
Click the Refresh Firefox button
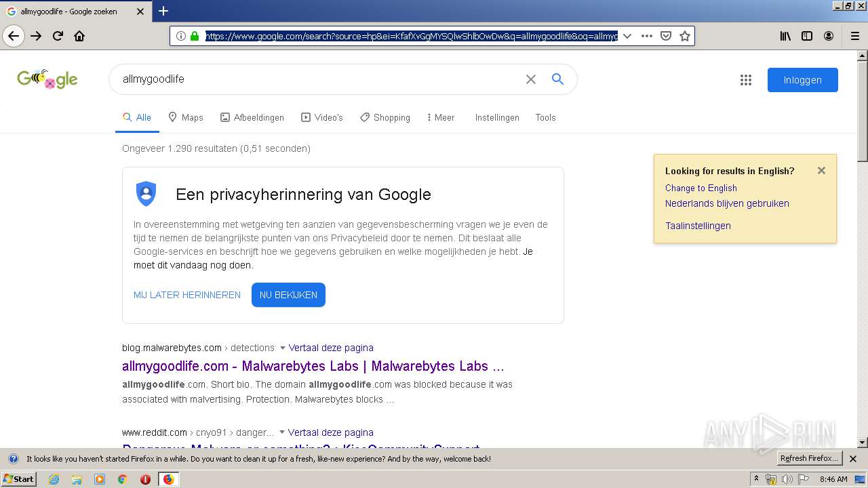(x=810, y=458)
